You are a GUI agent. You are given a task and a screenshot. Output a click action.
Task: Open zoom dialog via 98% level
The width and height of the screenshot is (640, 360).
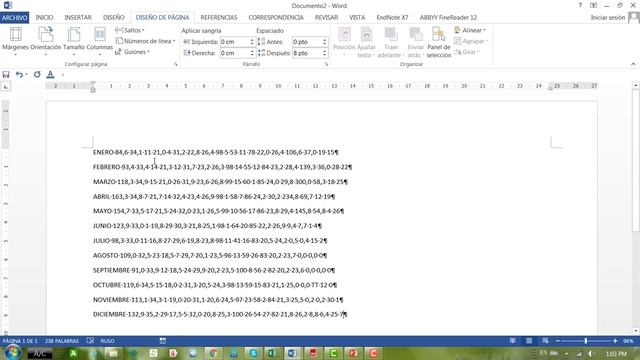[x=629, y=341]
